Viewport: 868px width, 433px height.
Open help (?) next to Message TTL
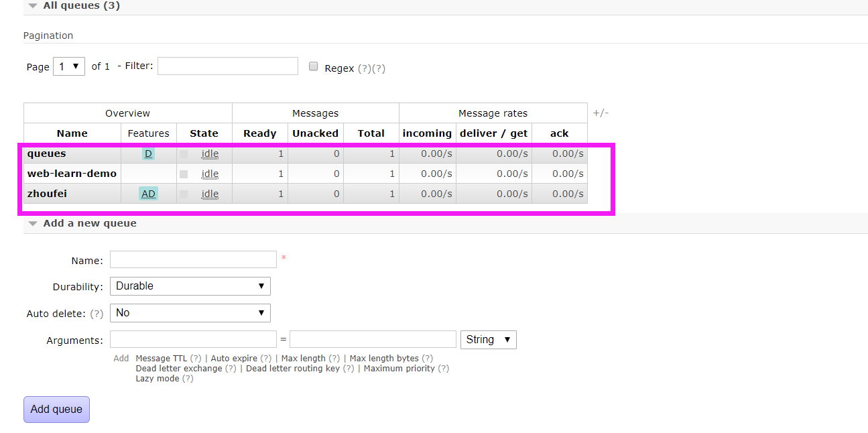tap(196, 359)
